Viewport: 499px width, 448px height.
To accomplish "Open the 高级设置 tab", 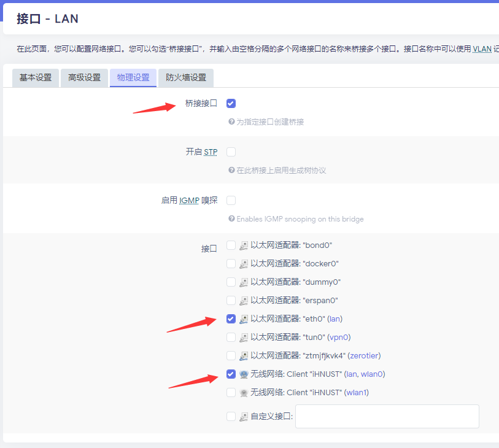I will pyautogui.click(x=84, y=78).
